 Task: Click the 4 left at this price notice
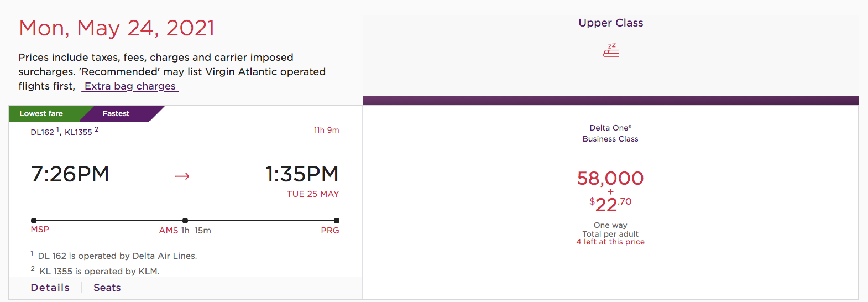[x=610, y=242]
